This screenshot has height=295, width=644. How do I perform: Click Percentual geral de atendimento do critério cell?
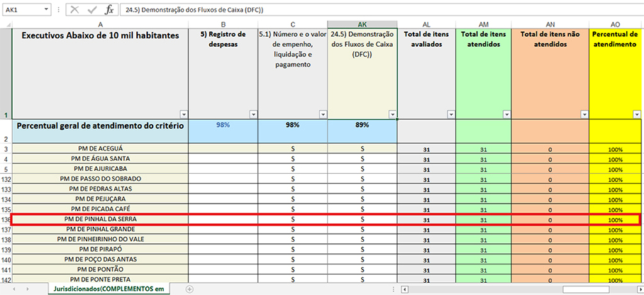pyautogui.click(x=100, y=131)
